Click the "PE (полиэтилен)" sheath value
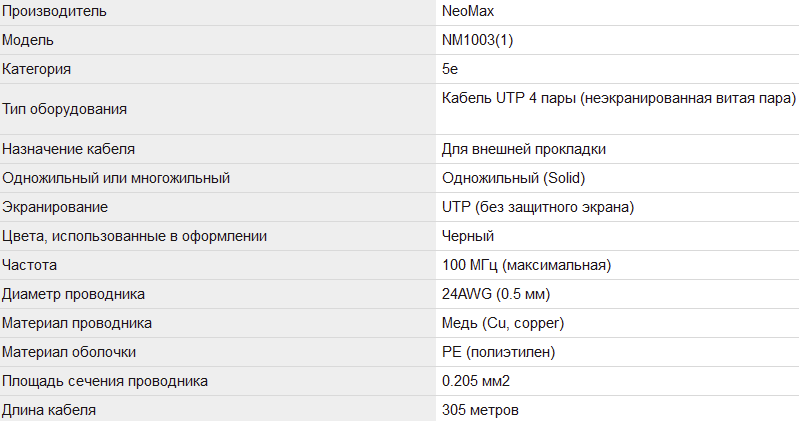799x421 pixels. [498, 352]
